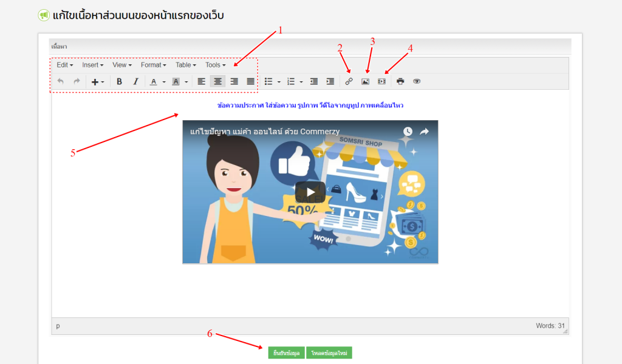Align text right
Image resolution: width=622 pixels, height=364 pixels.
point(234,81)
